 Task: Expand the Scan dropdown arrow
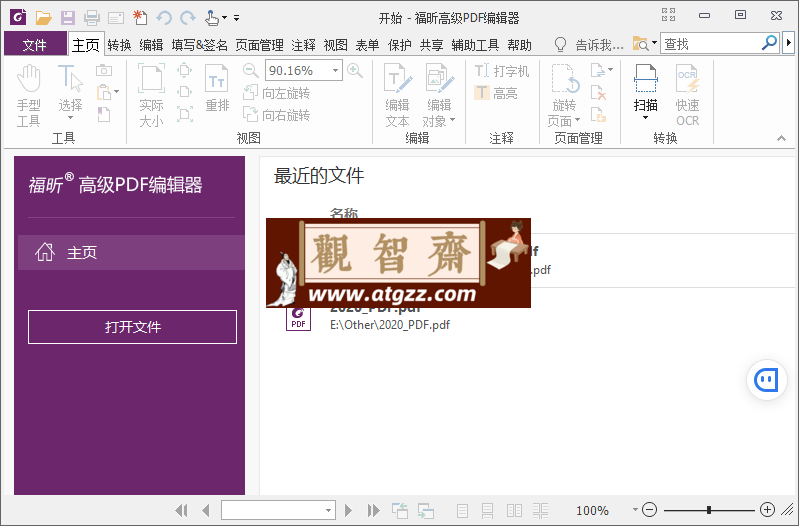[646, 118]
